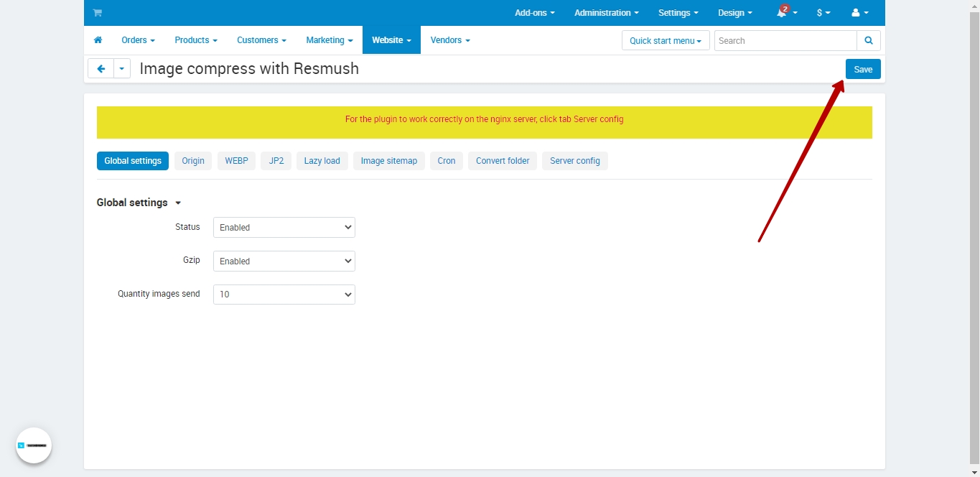
Task: Open the Marketing menu
Action: [x=330, y=40]
